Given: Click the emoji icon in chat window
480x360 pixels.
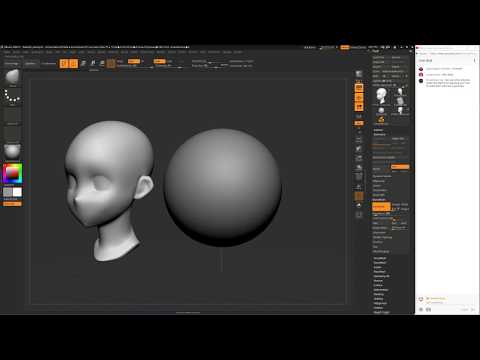Looking at the screenshot, I should point(421,310).
